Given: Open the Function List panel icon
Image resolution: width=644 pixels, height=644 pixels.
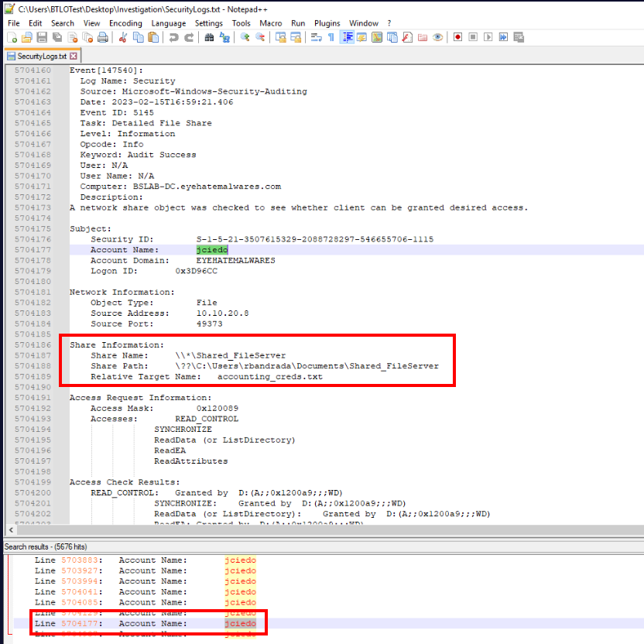Looking at the screenshot, I should 407,37.
